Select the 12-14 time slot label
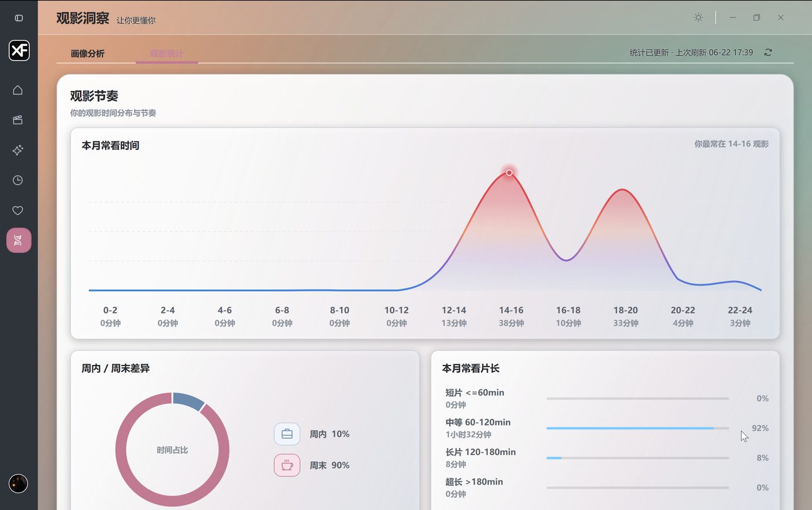This screenshot has width=812, height=510. click(454, 310)
